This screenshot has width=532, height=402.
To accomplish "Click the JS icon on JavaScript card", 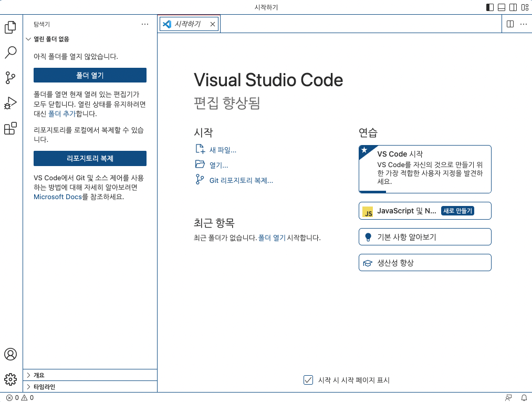I will (x=368, y=212).
